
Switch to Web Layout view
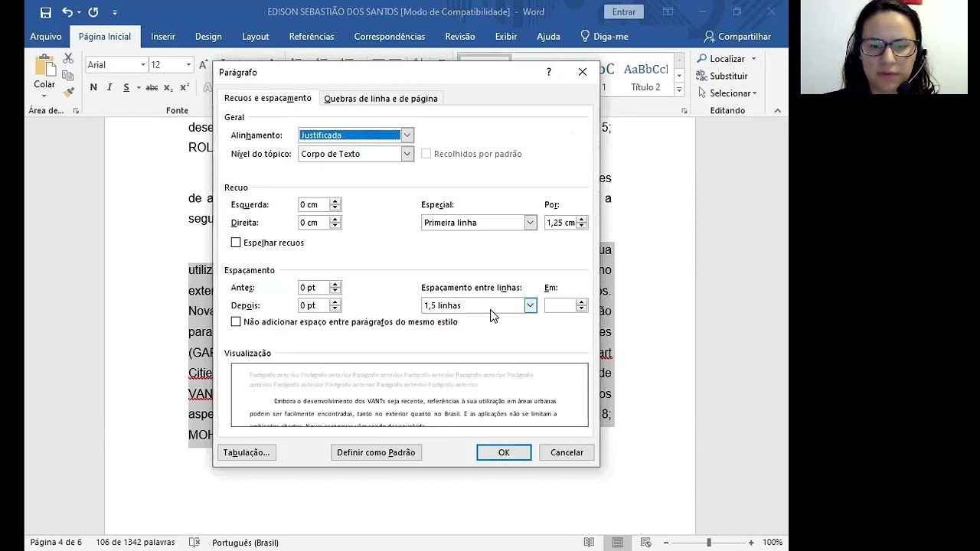[x=645, y=542]
